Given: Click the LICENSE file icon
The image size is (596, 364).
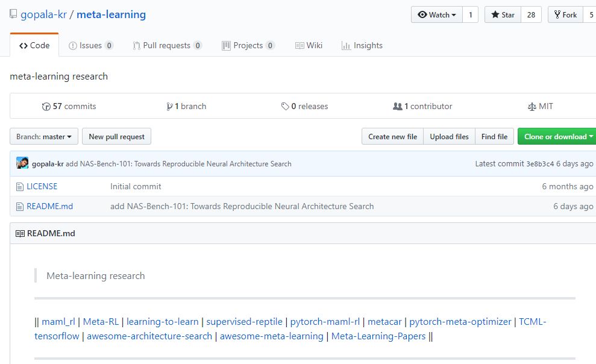Looking at the screenshot, I should pyautogui.click(x=20, y=187).
